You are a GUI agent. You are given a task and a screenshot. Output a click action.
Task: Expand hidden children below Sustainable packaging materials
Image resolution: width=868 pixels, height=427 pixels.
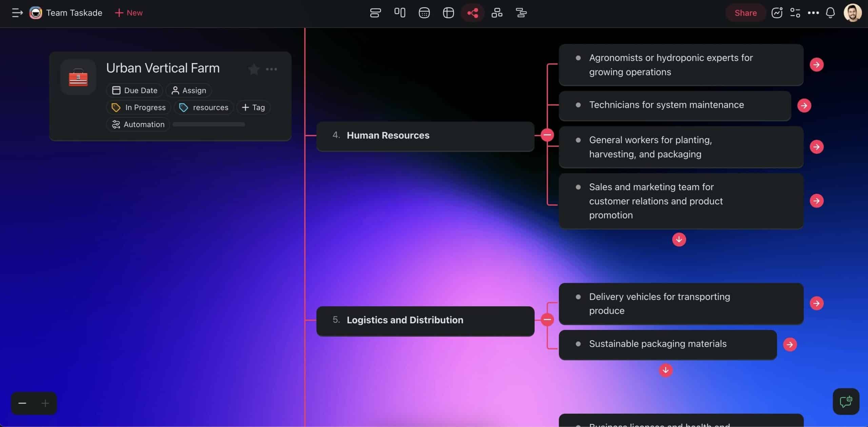666,371
